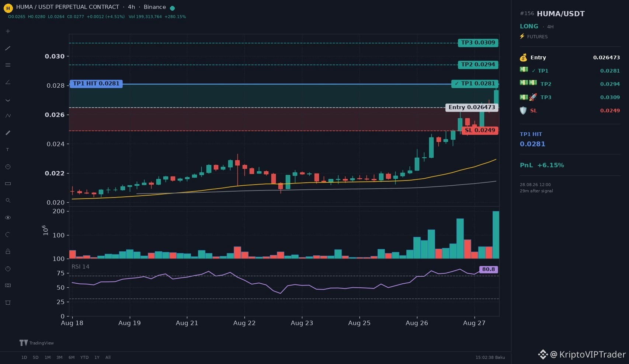Switch time range to 3M
The width and height of the screenshot is (629, 364).
[x=59, y=357]
